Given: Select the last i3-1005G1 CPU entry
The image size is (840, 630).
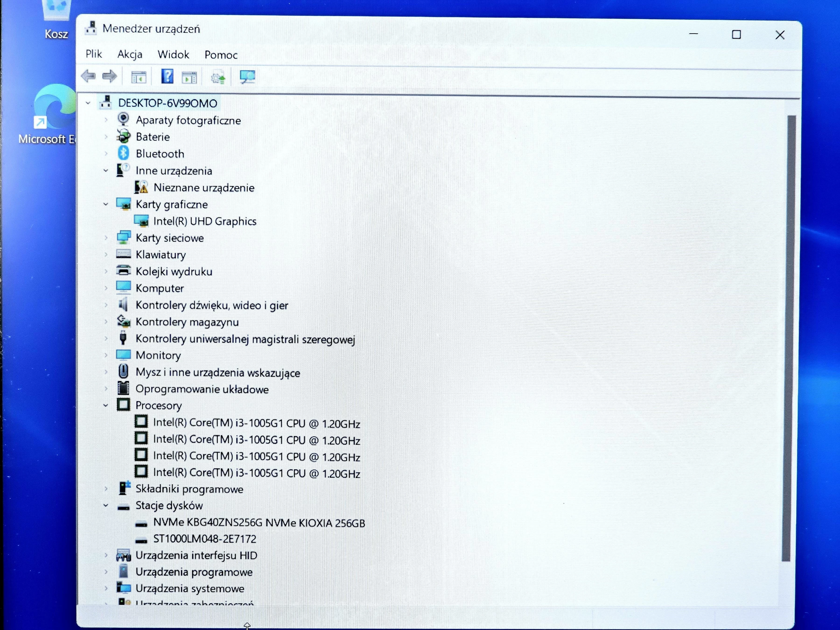Looking at the screenshot, I should pos(257,473).
